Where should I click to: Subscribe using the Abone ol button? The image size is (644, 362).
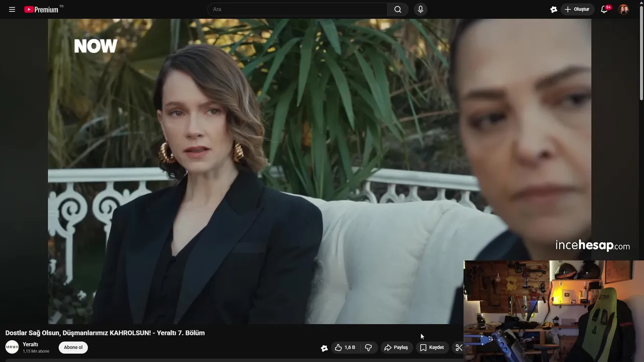pyautogui.click(x=73, y=347)
